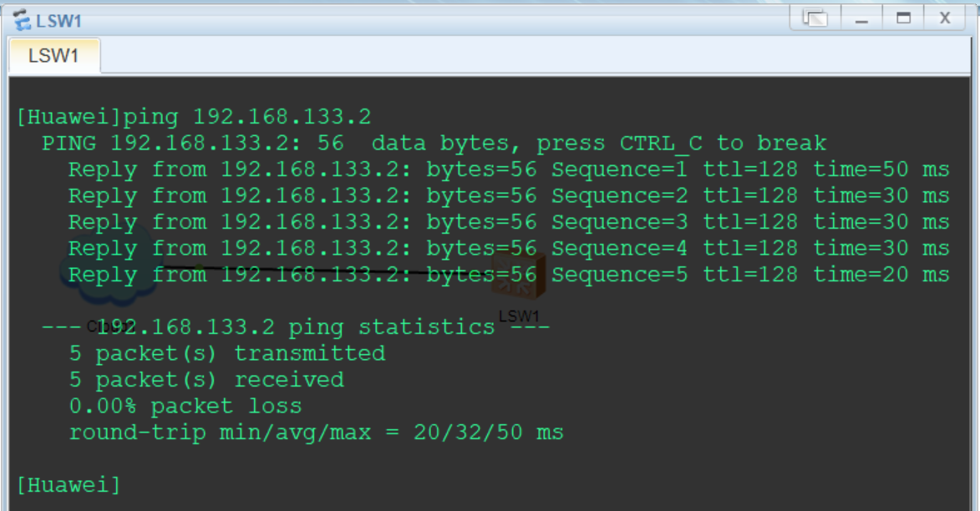
Task: Click the "5 packet(s) received" line
Action: (x=206, y=380)
